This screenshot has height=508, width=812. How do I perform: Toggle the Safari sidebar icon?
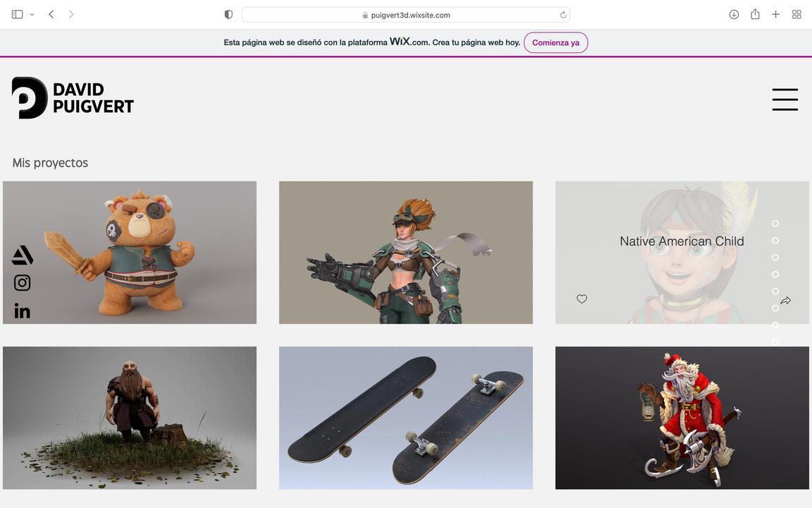coord(17,15)
